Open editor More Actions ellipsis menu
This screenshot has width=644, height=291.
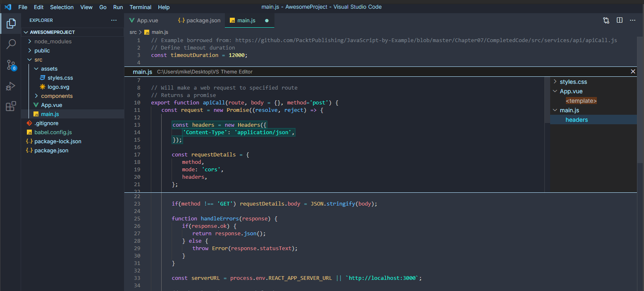point(632,20)
